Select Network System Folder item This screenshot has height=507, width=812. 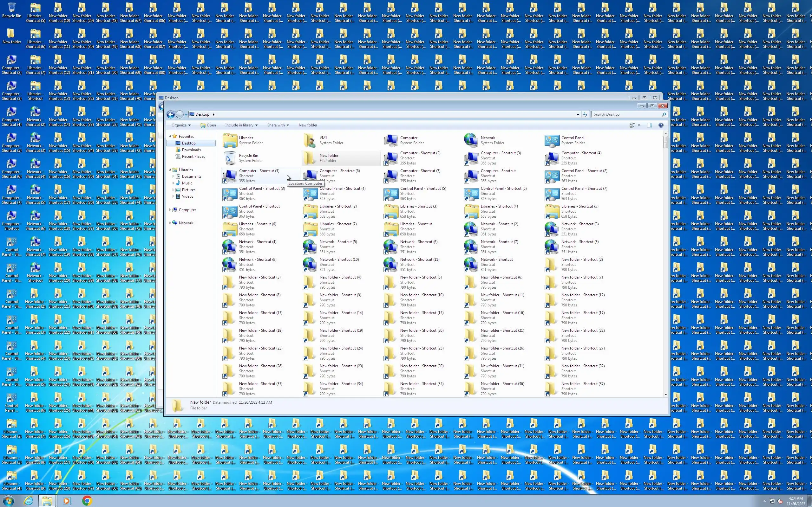[x=471, y=140]
